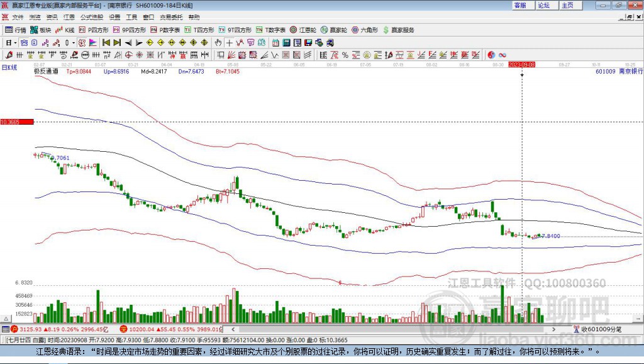Viewport: 644px width, 364px height.
Task: Open the 浏览 menu
Action: click(x=35, y=17)
